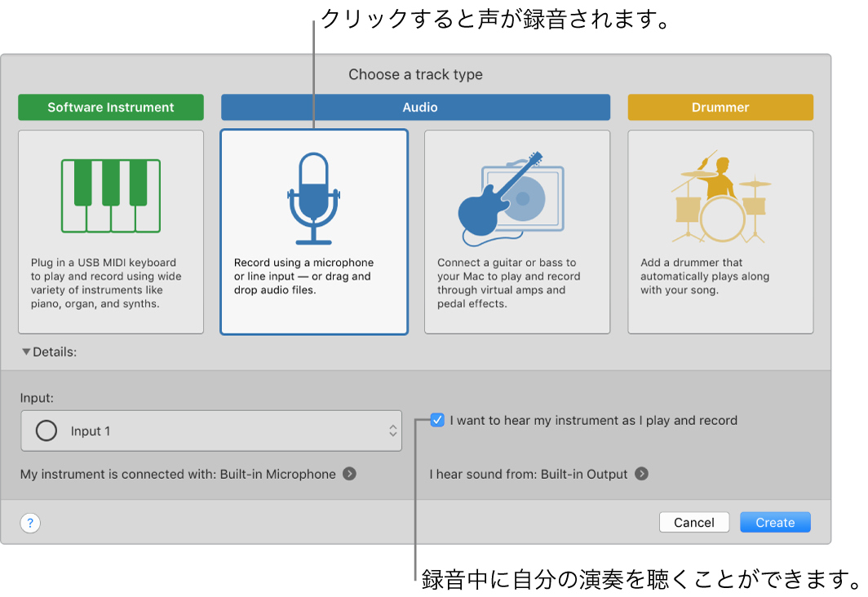The width and height of the screenshot is (868, 597).
Task: Open the Built-in Microphone details arrow
Action: coord(349,474)
